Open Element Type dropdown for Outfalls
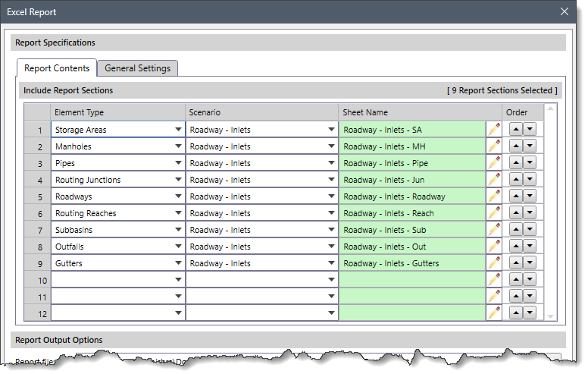This screenshot has width=588, height=374. point(179,247)
